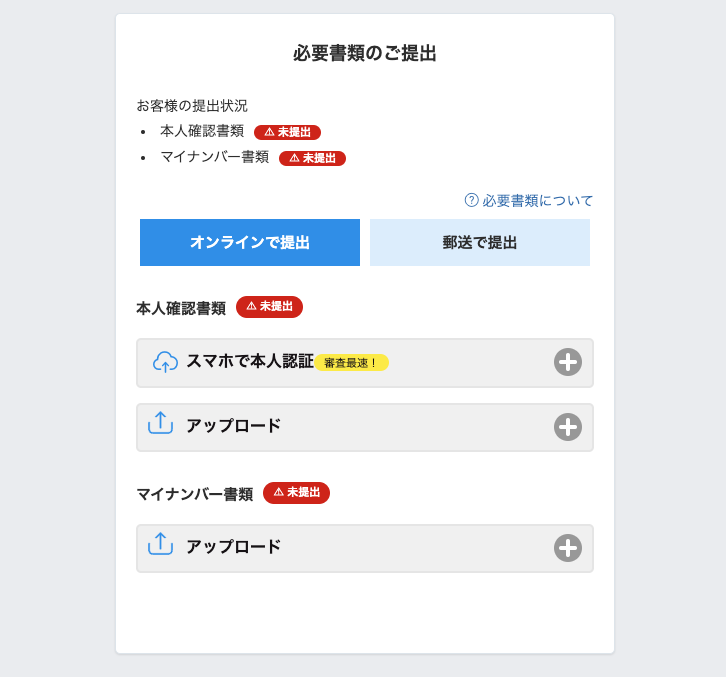The width and height of the screenshot is (726, 677).
Task: Click the 未提出 badge beside マイナンバー書類 heading
Action: click(x=296, y=493)
